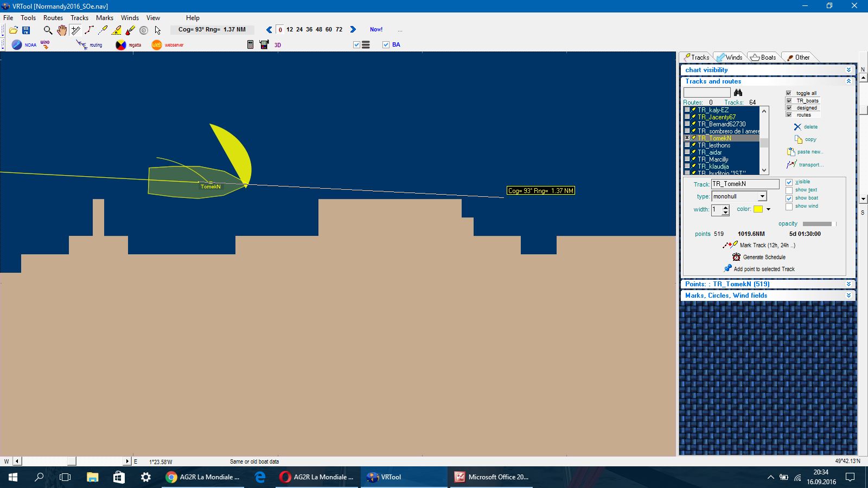Uncheck the show boat checkbox
868x488 pixels.
click(789, 198)
